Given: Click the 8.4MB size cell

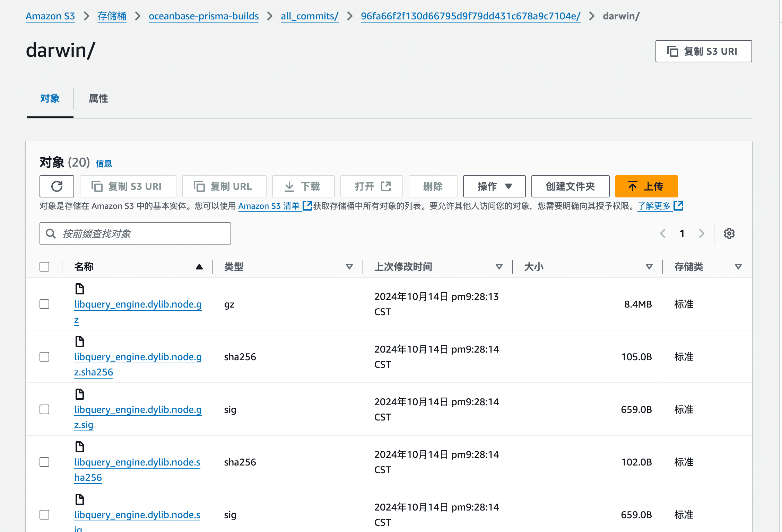Looking at the screenshot, I should [638, 304].
